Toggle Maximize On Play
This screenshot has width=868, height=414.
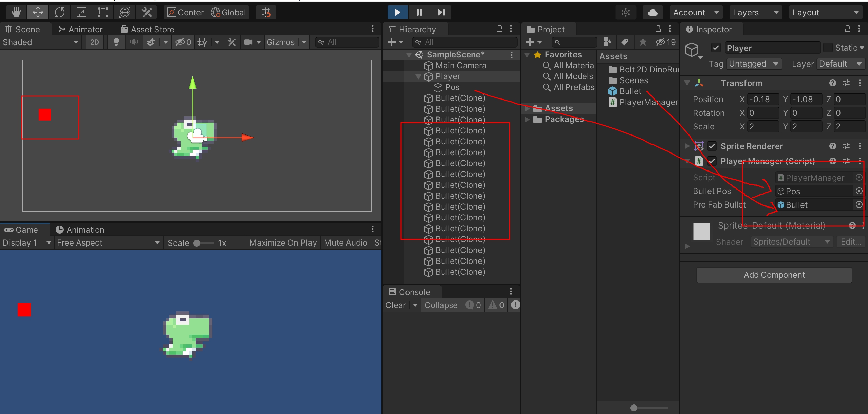[283, 243]
